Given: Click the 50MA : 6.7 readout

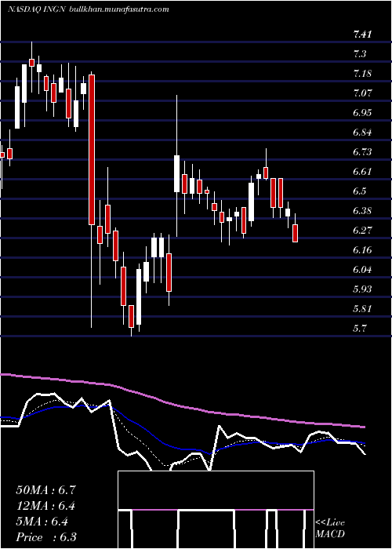Looking at the screenshot, I should coord(45,490).
